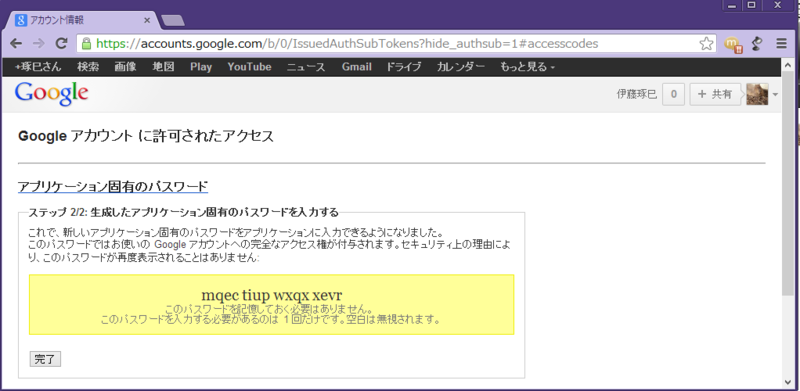
Task: Open 画像 in the Google bar
Action: 125,67
